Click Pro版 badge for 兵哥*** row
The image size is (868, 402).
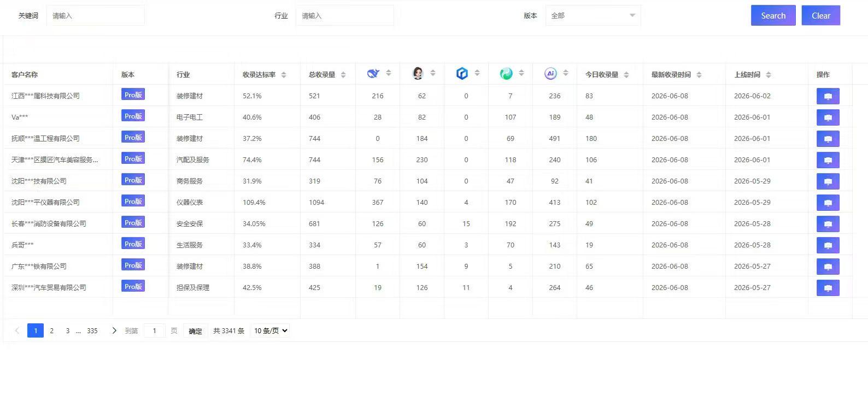click(x=133, y=244)
